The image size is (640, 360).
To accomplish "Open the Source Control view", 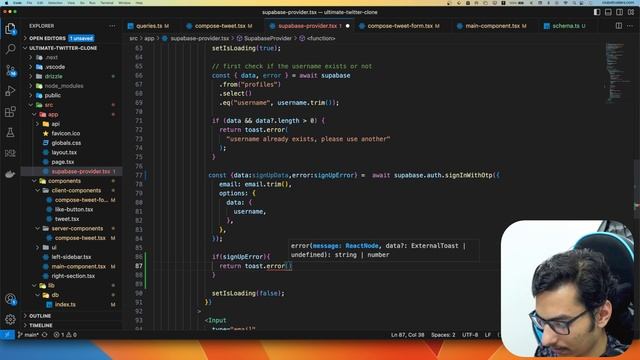I will tap(10, 70).
